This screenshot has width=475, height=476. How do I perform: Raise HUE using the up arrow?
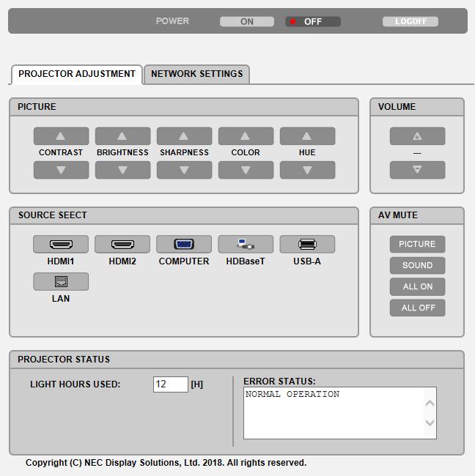(307, 136)
